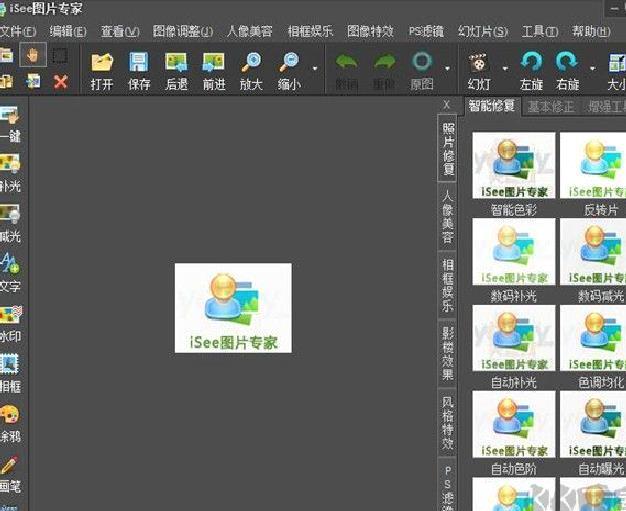Screen dimensions: 626x511
Task: Select the hand pan tool
Action: click(33, 55)
